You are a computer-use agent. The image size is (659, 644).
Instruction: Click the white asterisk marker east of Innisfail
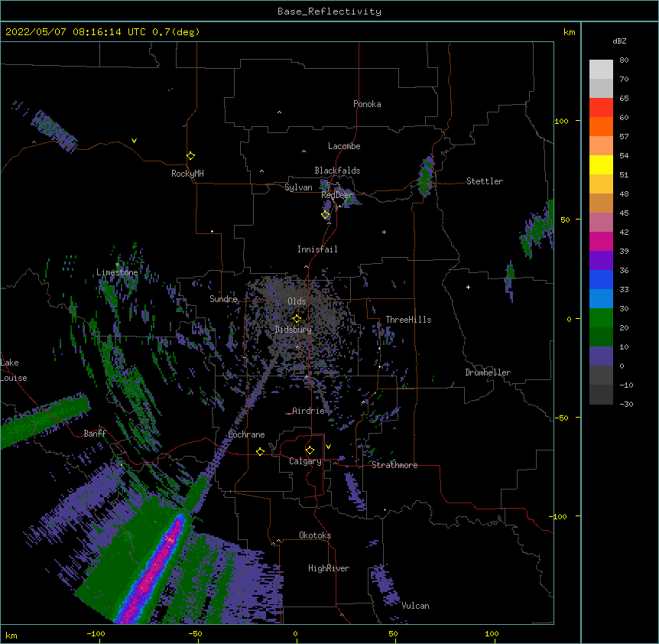pos(384,232)
